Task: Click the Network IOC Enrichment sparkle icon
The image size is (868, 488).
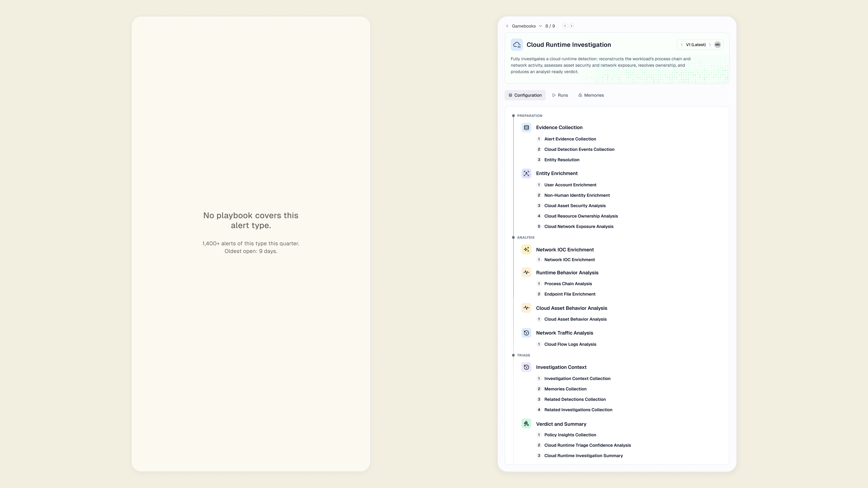Action: click(x=526, y=250)
